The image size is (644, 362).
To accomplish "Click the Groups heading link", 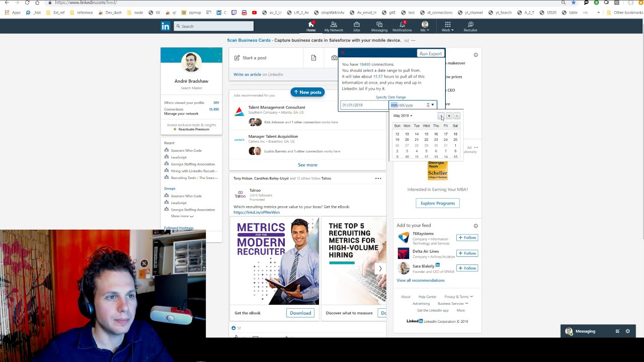I will coord(170,189).
